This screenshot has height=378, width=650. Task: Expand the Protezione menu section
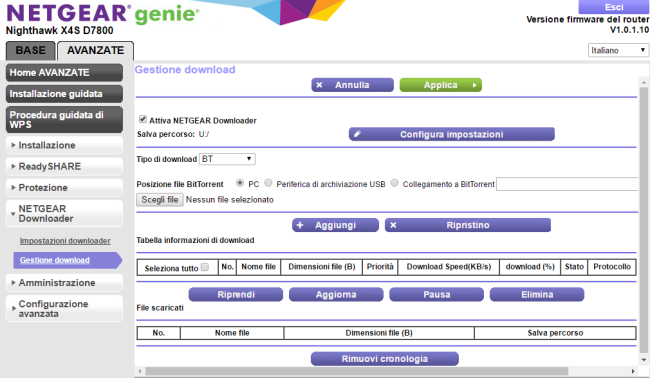[64, 187]
